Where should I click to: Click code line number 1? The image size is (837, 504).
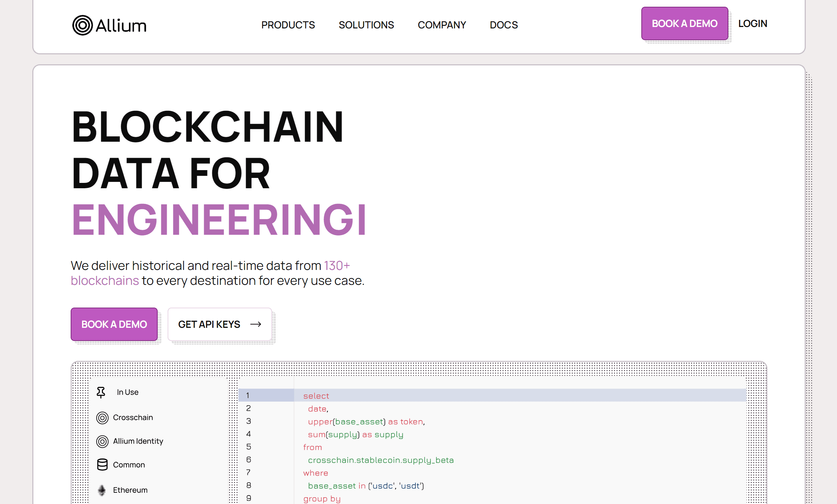(248, 395)
